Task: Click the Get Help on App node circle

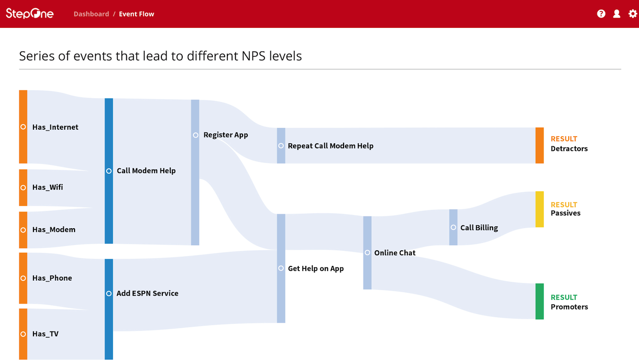Action: coord(281,268)
